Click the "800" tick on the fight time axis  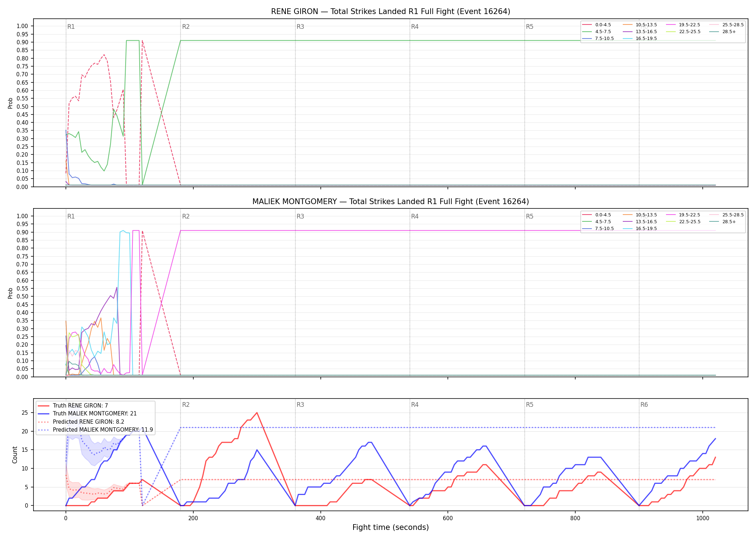click(575, 518)
